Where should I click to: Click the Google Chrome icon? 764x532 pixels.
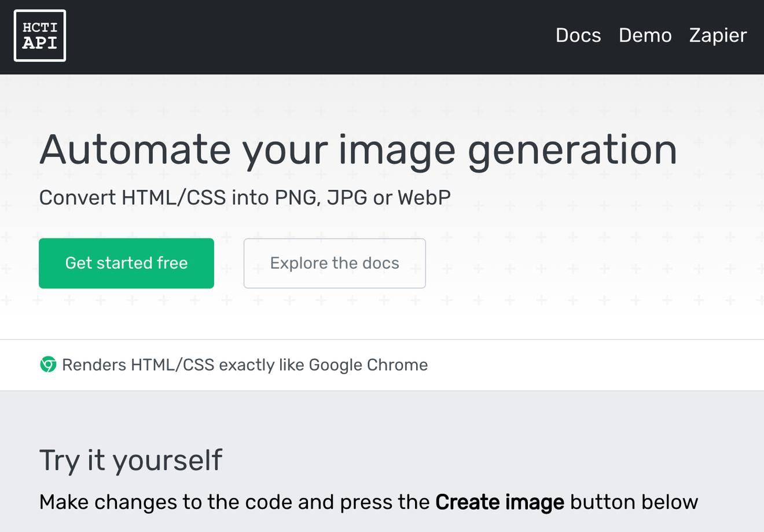48,365
